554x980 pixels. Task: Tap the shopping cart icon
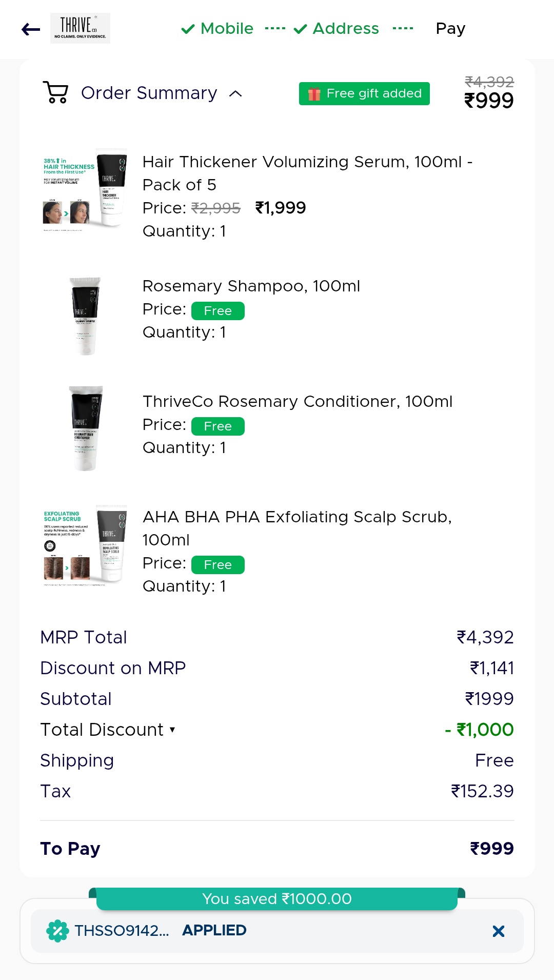coord(55,92)
